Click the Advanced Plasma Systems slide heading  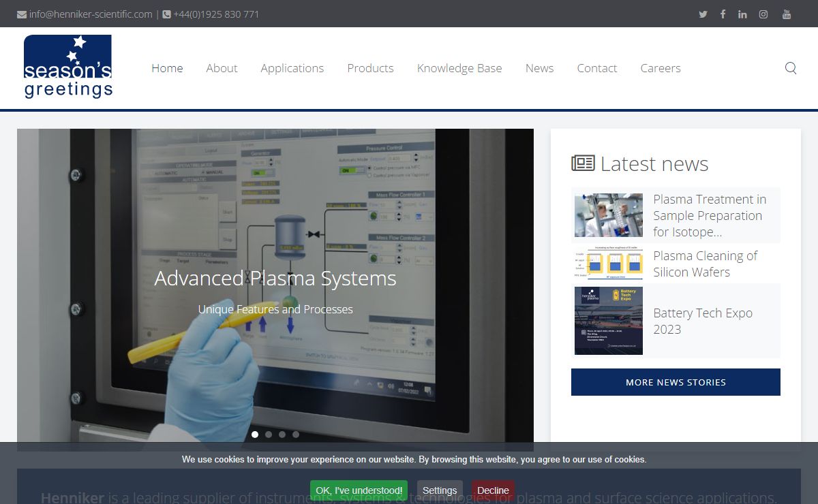pyautogui.click(x=275, y=278)
